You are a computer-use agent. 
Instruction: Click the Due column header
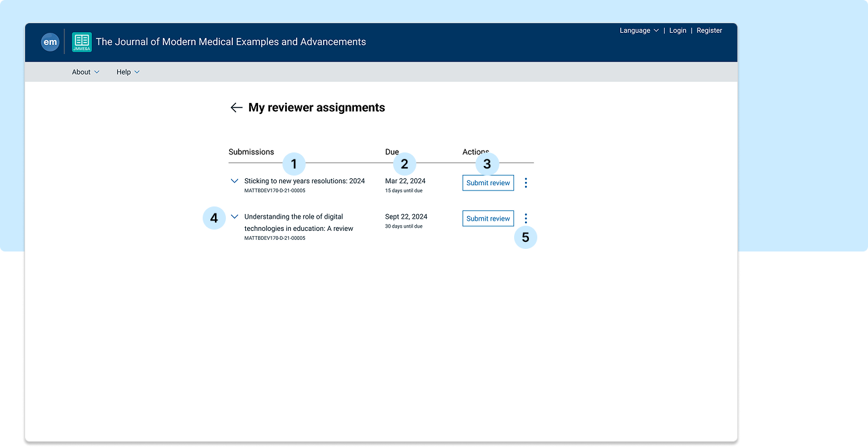coord(392,152)
